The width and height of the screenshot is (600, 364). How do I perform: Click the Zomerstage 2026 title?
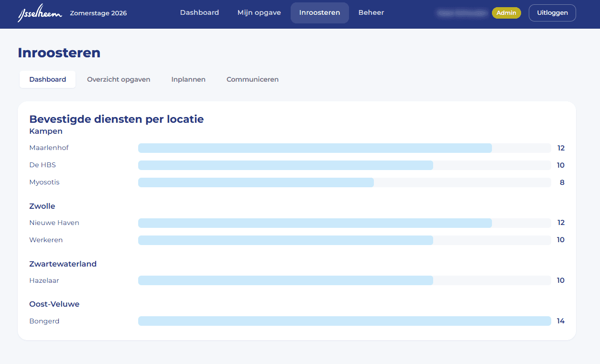click(98, 13)
